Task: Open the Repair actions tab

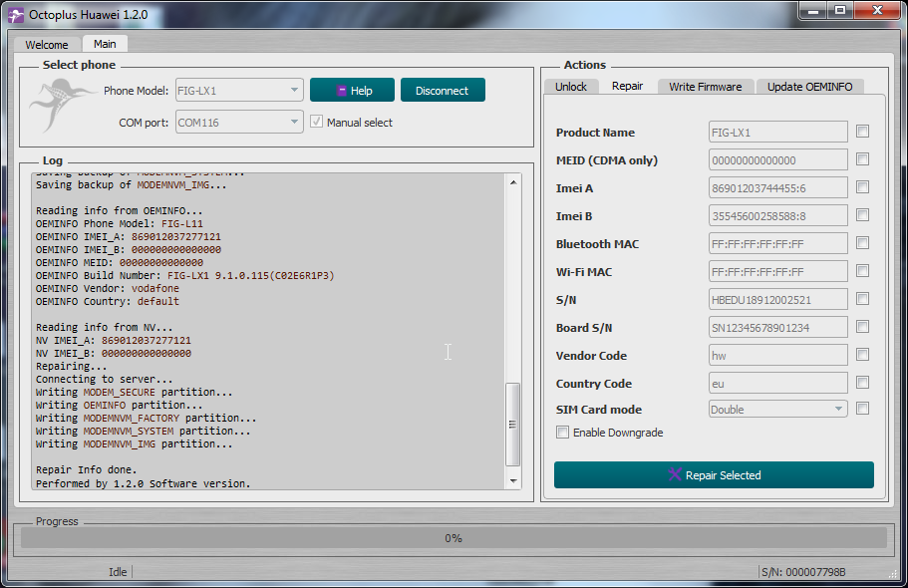Action: (x=627, y=86)
